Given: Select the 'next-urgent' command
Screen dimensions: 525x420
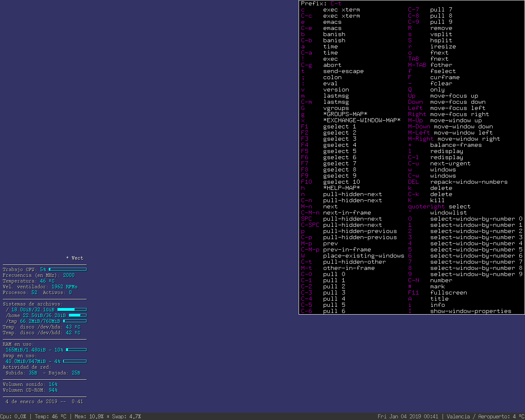Looking at the screenshot, I should click(x=450, y=163).
